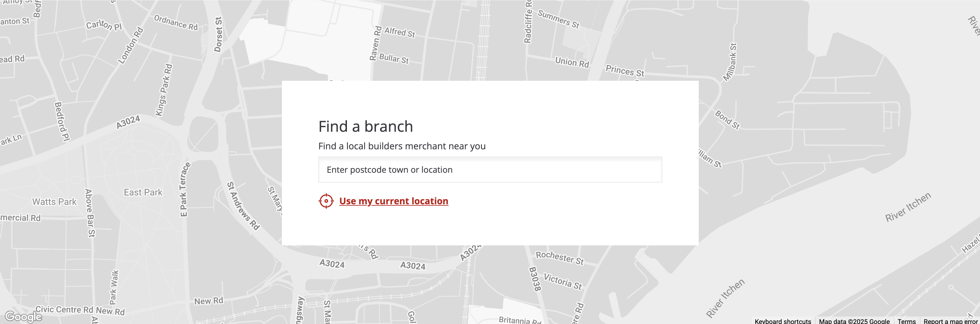Select the B3038 road marker
This screenshot has width=980, height=324.
535,279
